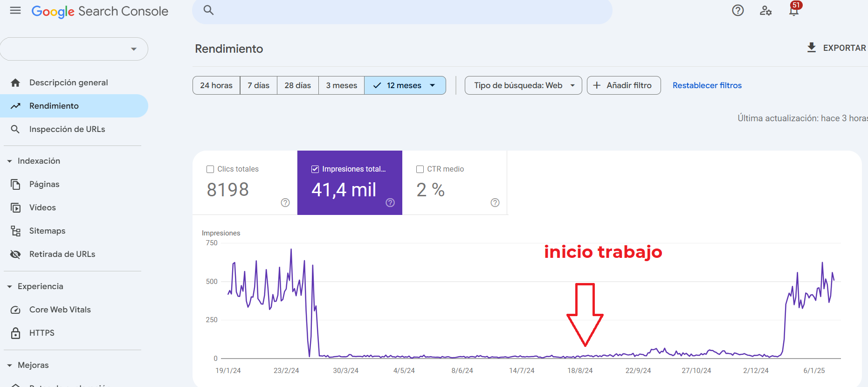868x387 pixels.
Task: Select the 24 horas date range
Action: point(216,85)
